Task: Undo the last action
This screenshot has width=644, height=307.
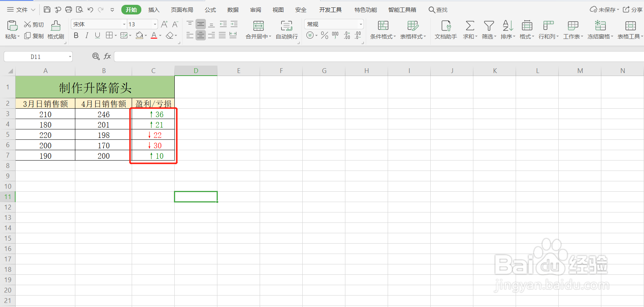Action: tap(90, 10)
